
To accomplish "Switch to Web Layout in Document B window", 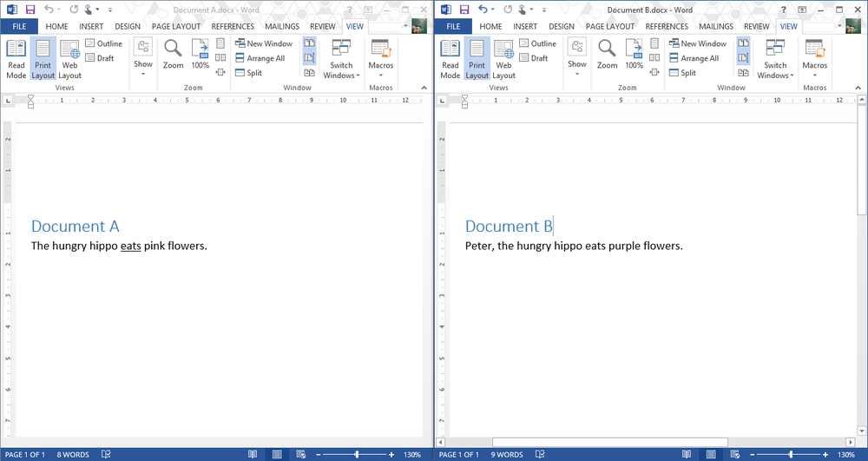I will pos(503,59).
